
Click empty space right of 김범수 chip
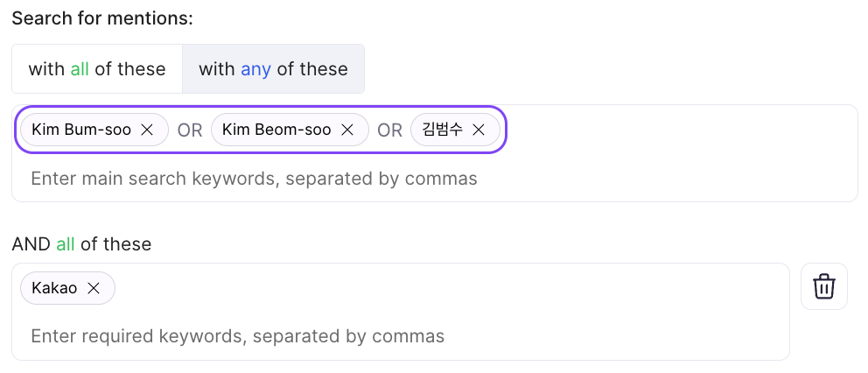[x=682, y=130]
